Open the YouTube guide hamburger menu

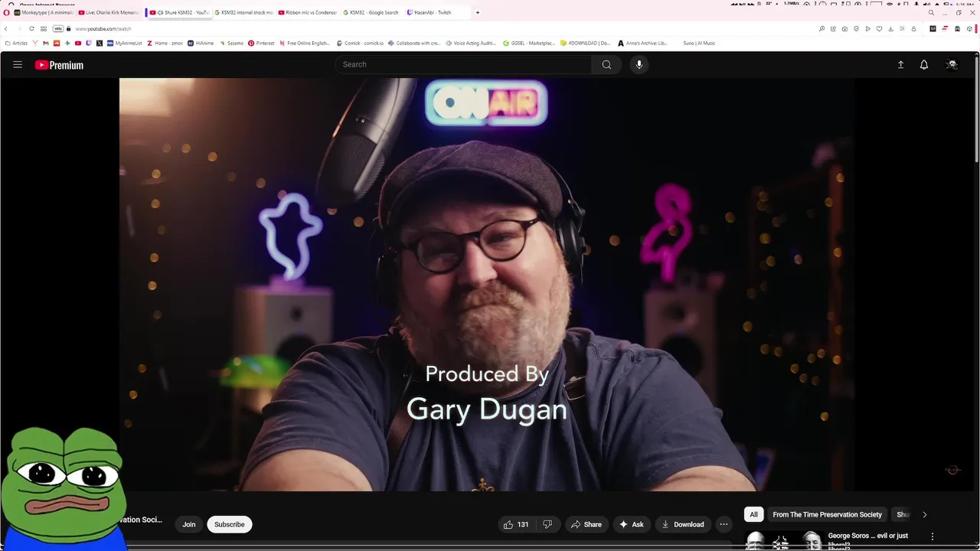pyautogui.click(x=17, y=65)
